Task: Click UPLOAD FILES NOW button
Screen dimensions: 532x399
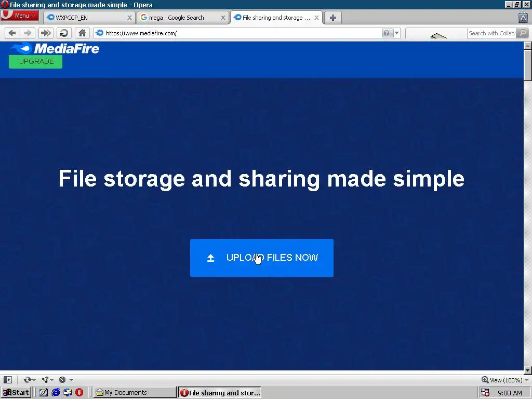Action: [262, 258]
